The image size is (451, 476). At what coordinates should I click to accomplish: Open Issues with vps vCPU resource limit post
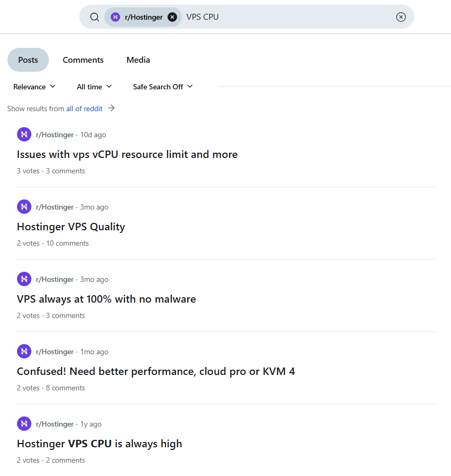pos(127,154)
